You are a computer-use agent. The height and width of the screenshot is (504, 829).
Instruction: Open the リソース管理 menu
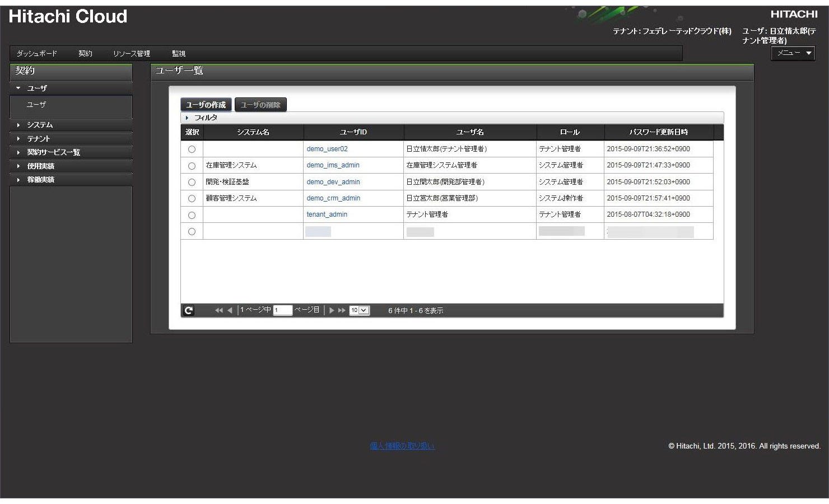(132, 54)
